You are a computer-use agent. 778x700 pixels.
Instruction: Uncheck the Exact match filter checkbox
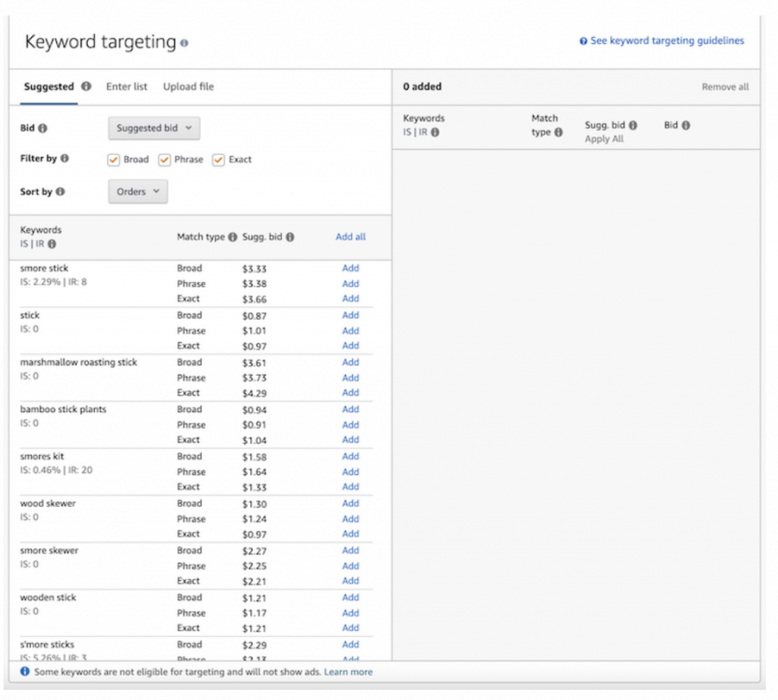tap(218, 160)
